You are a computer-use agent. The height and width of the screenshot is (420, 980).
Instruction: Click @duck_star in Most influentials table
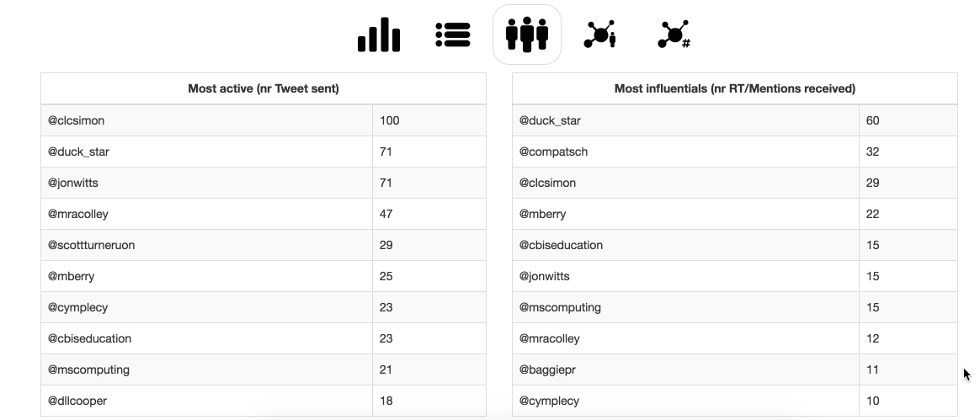point(550,120)
